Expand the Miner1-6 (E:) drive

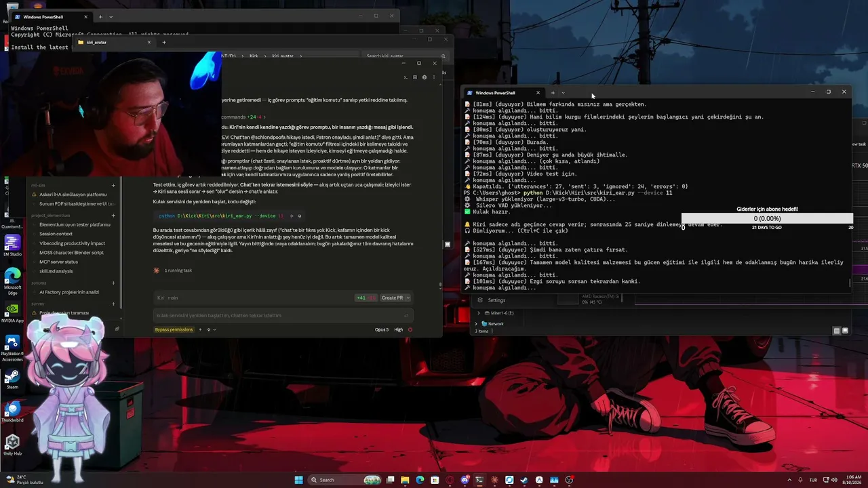[x=479, y=313]
